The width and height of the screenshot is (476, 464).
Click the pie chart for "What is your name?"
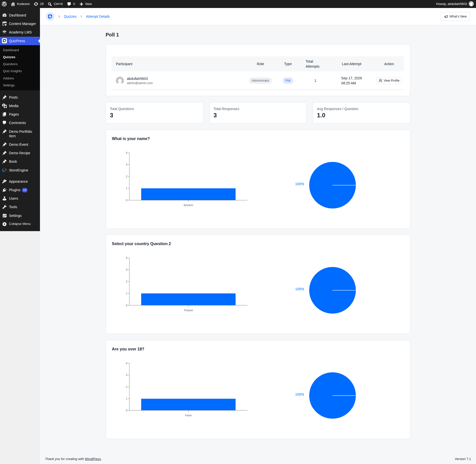[332, 185]
